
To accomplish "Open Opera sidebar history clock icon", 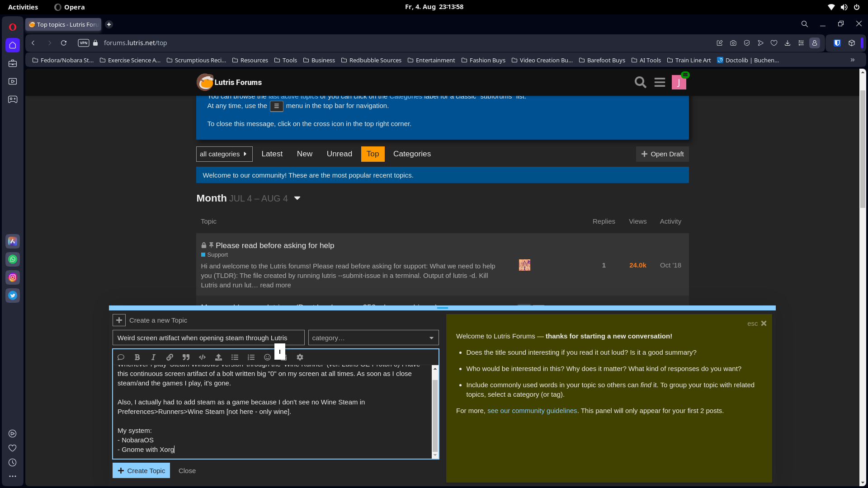I will [x=13, y=463].
